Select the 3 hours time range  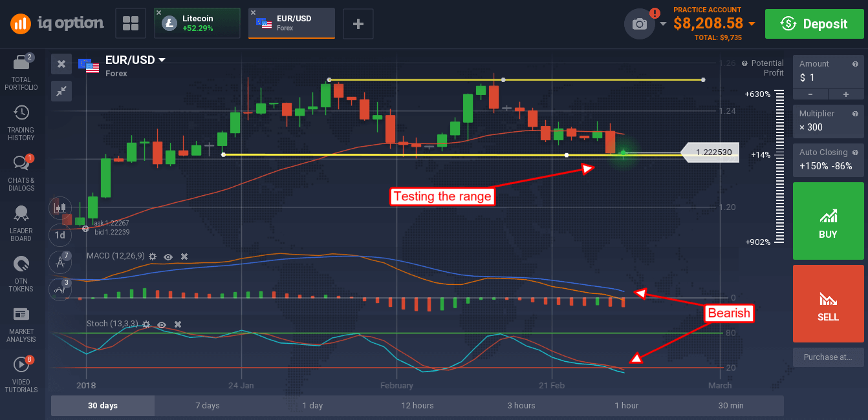point(521,406)
